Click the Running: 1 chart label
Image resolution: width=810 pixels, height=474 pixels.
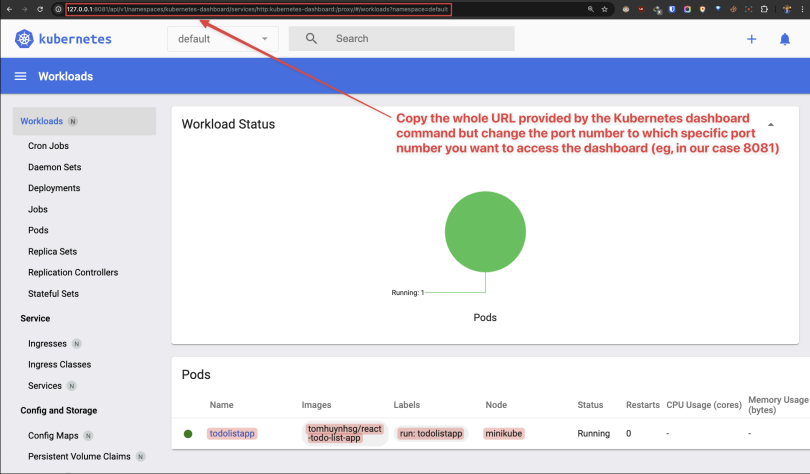[x=408, y=293]
